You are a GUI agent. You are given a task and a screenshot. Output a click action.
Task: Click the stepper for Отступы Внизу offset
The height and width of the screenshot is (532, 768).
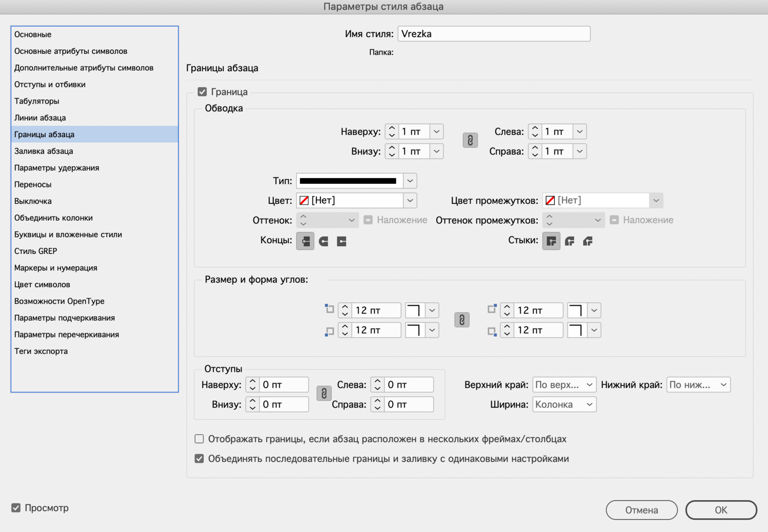tap(252, 405)
